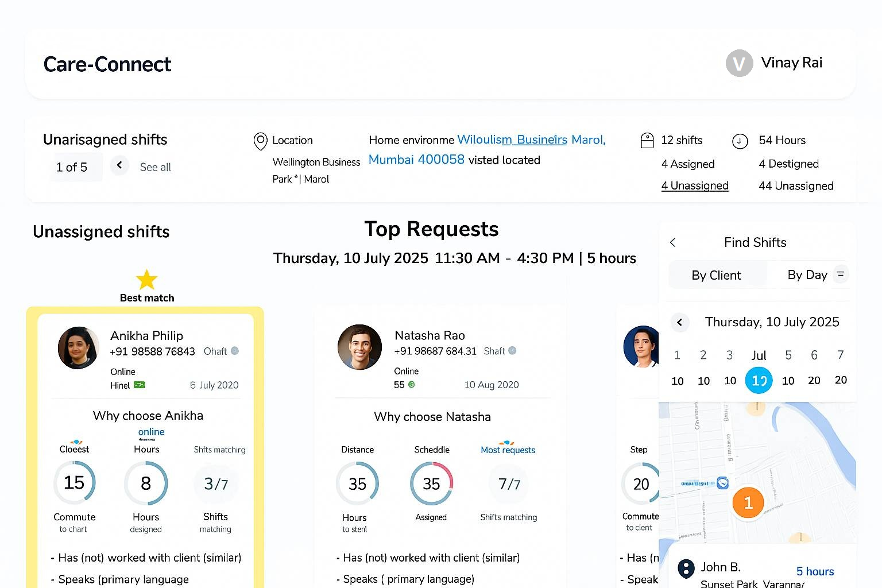The width and height of the screenshot is (882, 588).
Task: Select the Best match star icon
Action: point(146,280)
